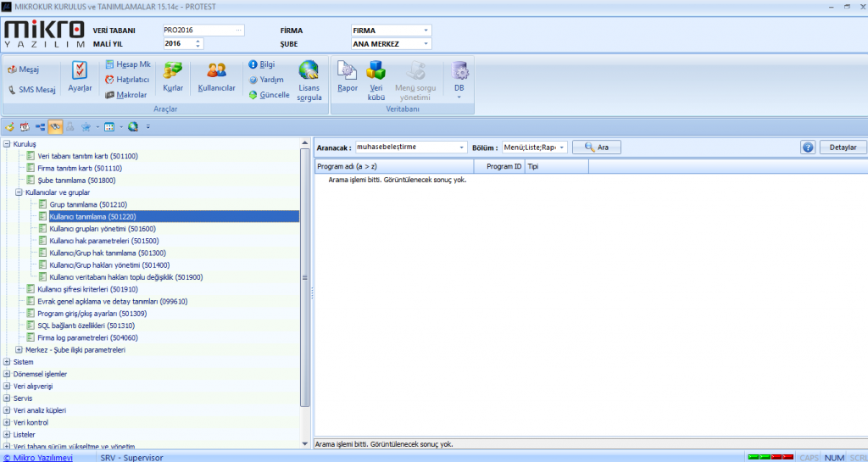Open the Mesaj tool
868x462 pixels.
(x=24, y=69)
